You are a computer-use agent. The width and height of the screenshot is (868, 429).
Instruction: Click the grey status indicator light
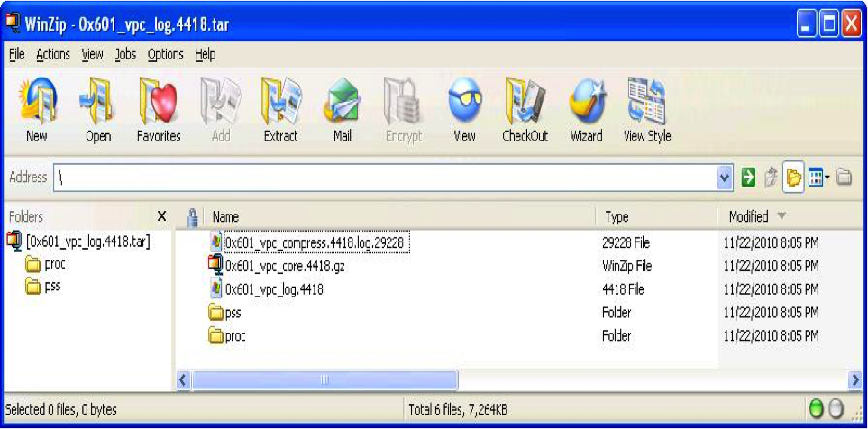[836, 409]
